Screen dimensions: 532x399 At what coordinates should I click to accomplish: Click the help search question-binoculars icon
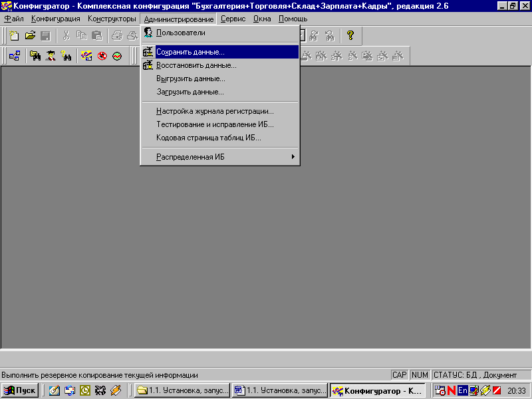coord(66,56)
